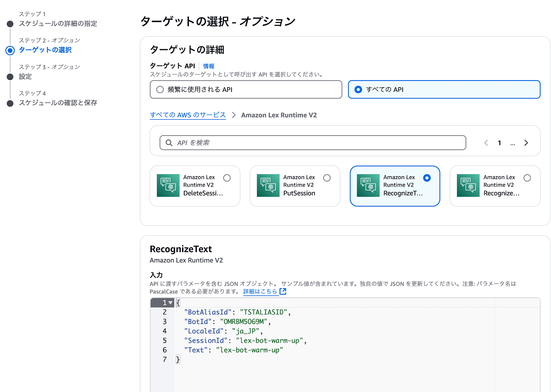Click the LocaleId value "ja_JP"
This screenshot has width=551, height=392.
pos(246,331)
